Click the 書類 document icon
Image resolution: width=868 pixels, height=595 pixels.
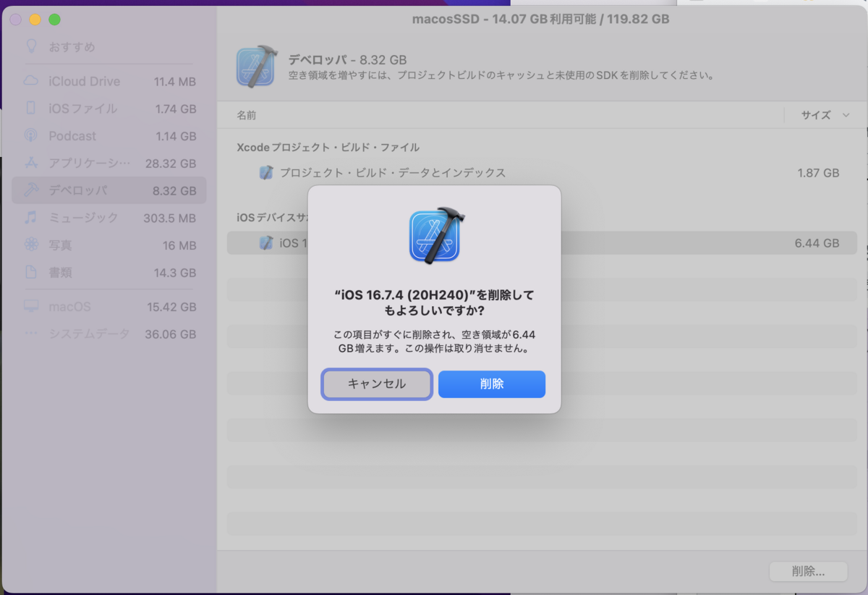(x=31, y=272)
